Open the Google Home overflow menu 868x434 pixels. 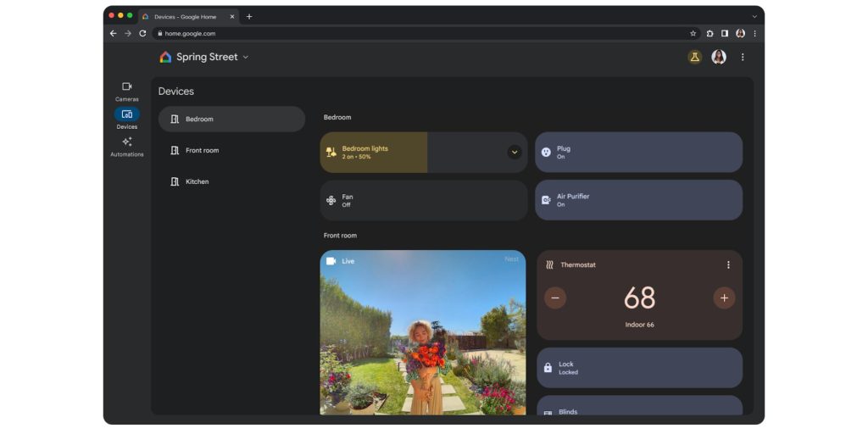[x=743, y=57]
